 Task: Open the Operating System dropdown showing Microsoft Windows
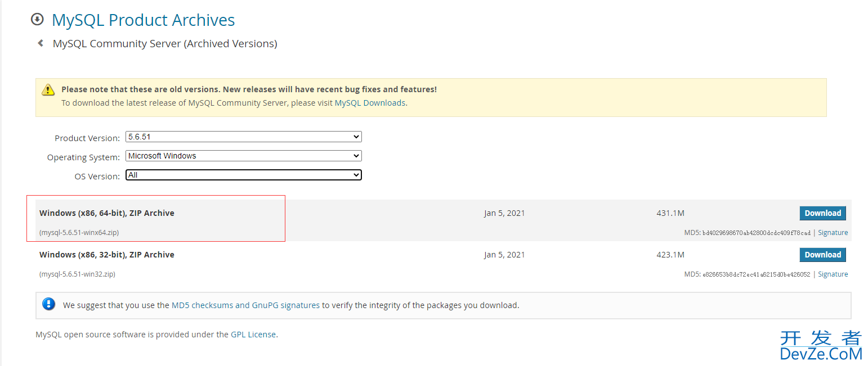[x=244, y=156]
